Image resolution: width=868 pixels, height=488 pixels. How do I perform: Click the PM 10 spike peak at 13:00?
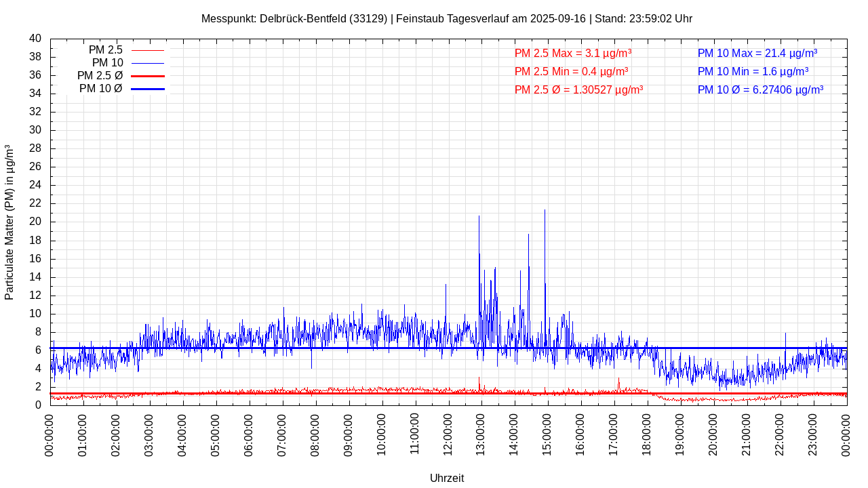pyautogui.click(x=479, y=218)
